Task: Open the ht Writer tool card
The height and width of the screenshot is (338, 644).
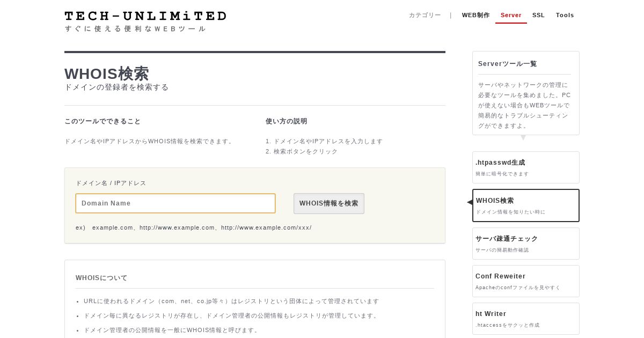Action: [526, 319]
